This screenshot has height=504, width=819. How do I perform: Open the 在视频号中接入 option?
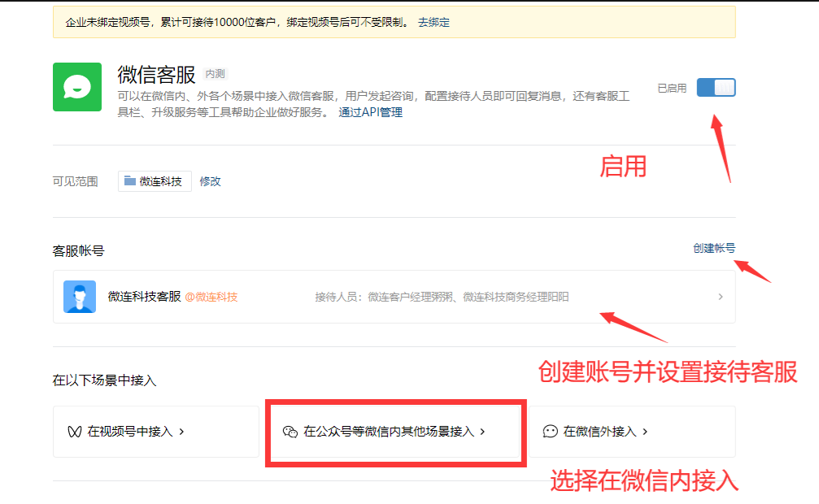[x=156, y=432]
